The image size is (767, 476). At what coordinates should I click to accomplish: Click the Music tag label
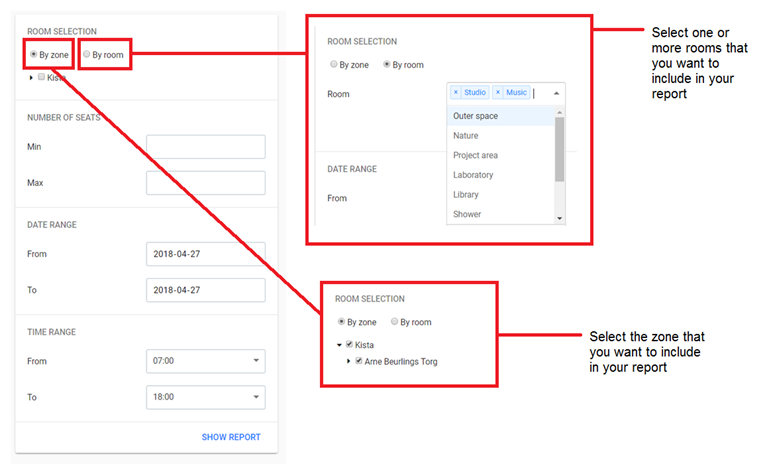[517, 92]
